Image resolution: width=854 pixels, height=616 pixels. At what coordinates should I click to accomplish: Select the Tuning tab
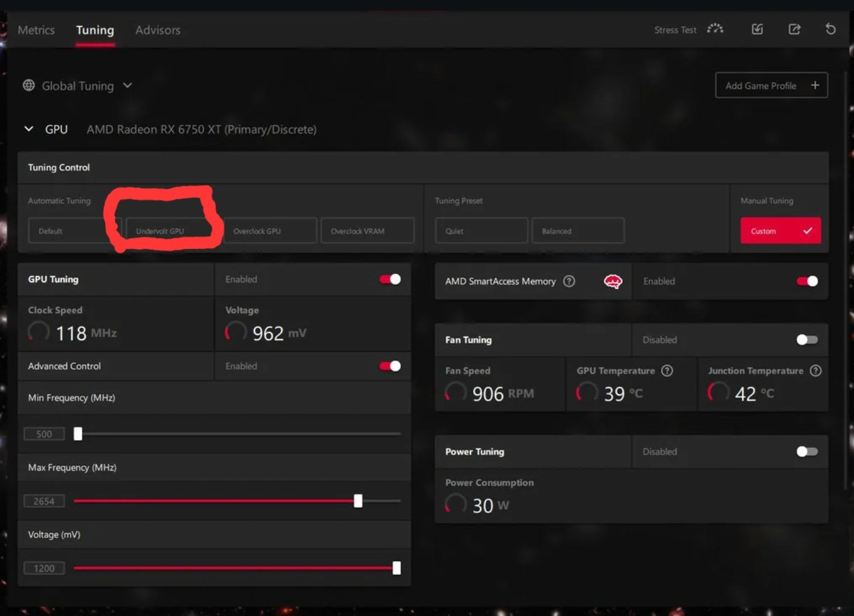pyautogui.click(x=95, y=30)
